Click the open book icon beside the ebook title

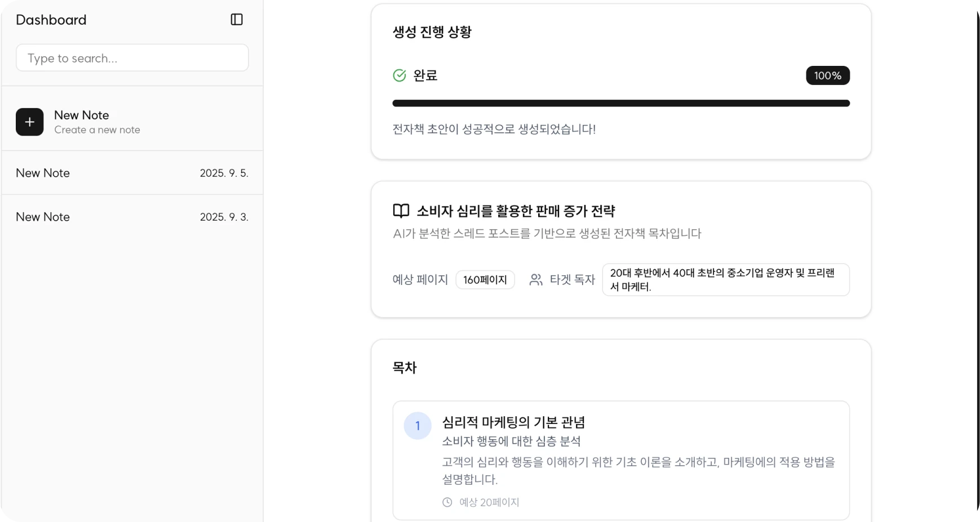pos(401,211)
